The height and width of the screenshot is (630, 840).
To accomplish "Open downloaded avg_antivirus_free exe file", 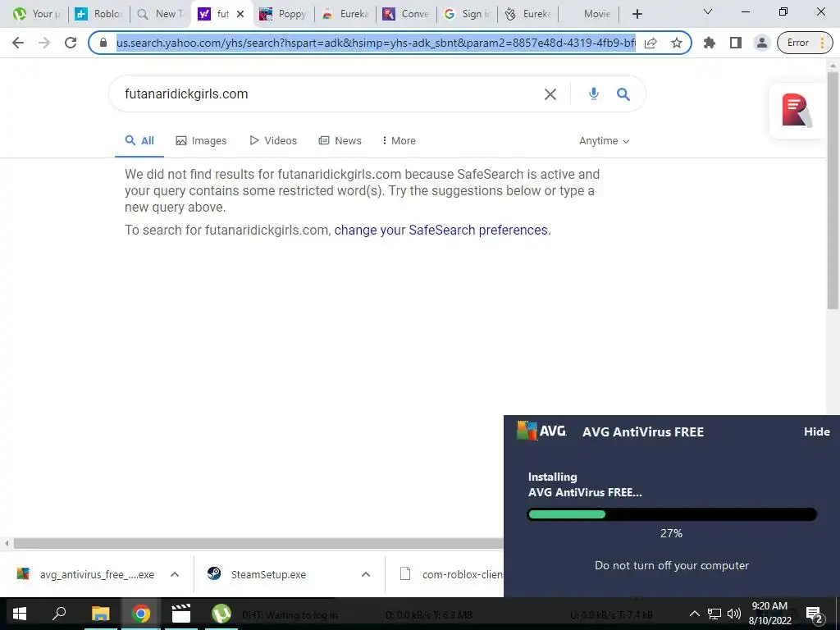I will tap(85, 575).
